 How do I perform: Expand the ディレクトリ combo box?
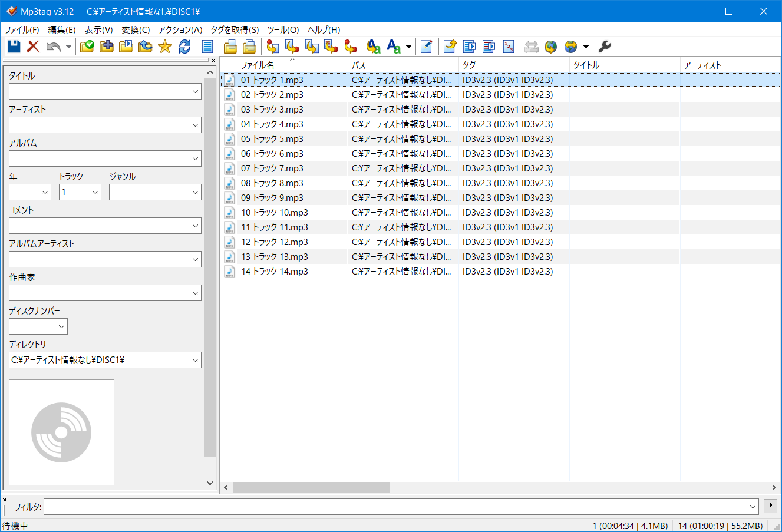(x=195, y=360)
